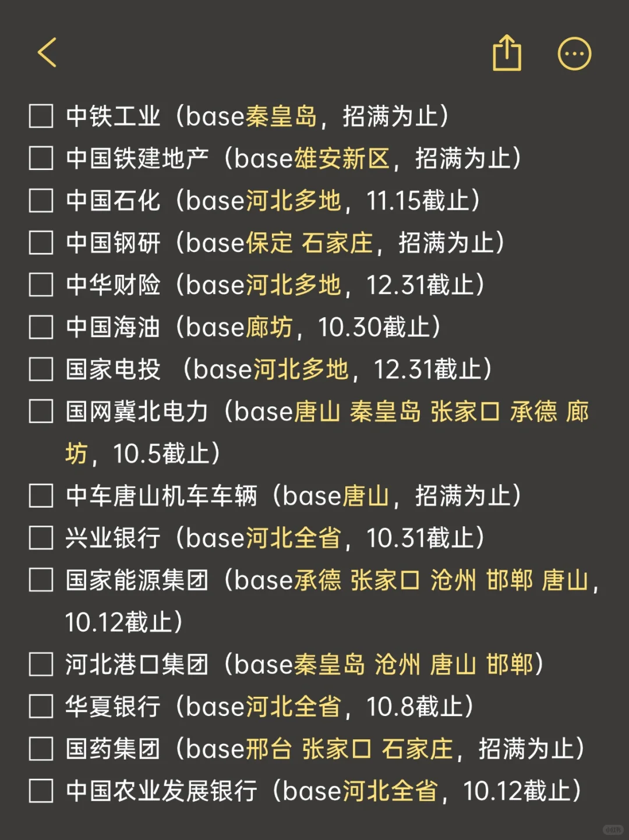Check the 兴业银行 checkbox
Screen dimensions: 629x840
(41, 538)
